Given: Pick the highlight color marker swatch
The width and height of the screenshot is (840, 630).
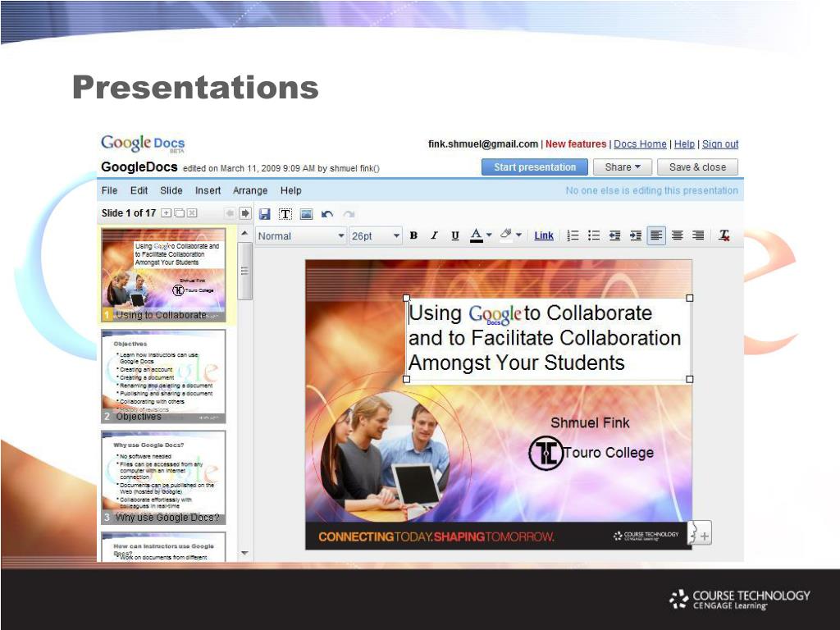Looking at the screenshot, I should point(505,235).
